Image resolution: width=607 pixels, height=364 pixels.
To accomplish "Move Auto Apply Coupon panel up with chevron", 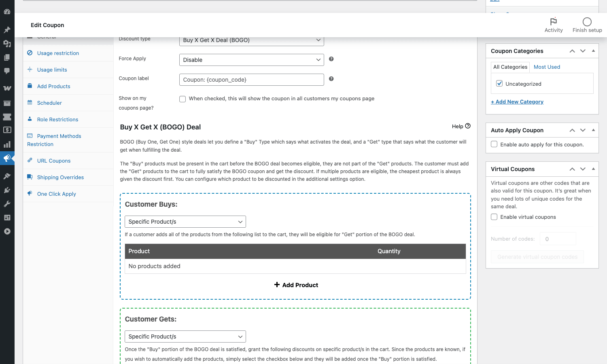I will tap(572, 130).
